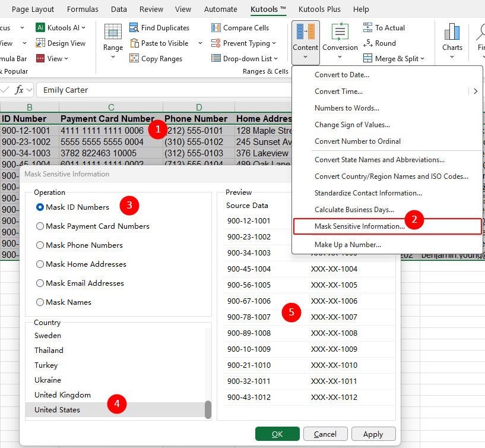Switch to the Kutools Plus tab

(x=319, y=10)
